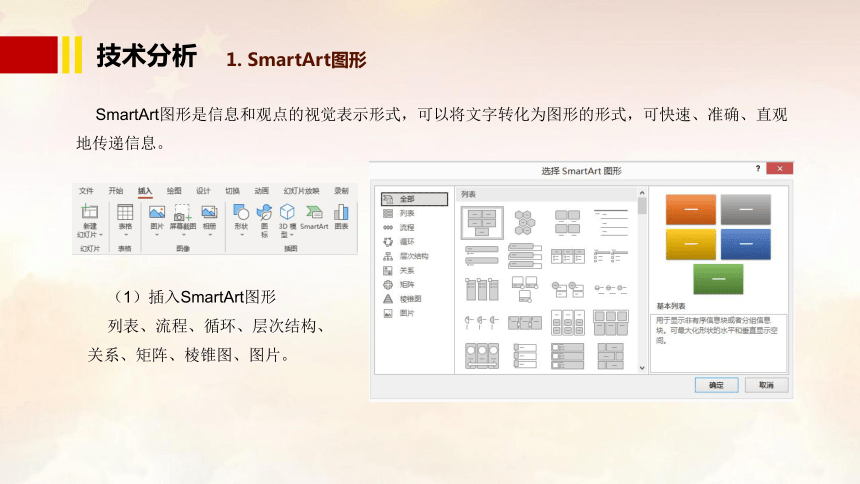Open the Table (表格) dropdown button
The image size is (860, 484).
click(x=125, y=220)
